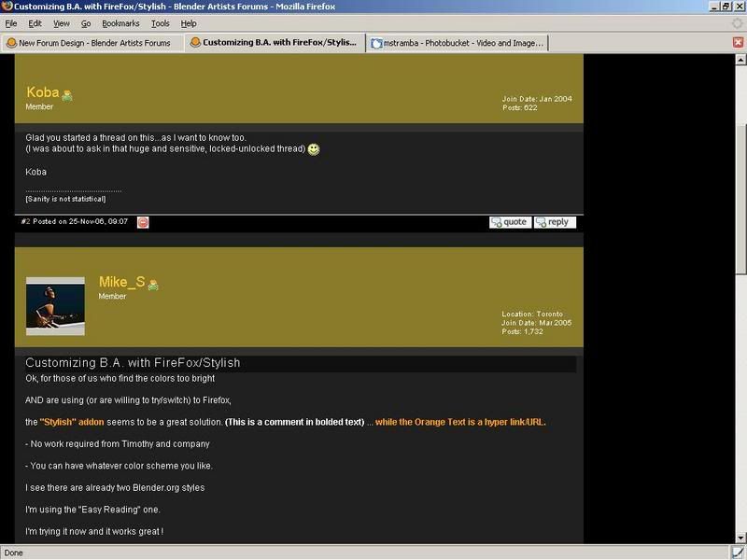Click the online status icon beside Mike_S
Image resolution: width=747 pixels, height=560 pixels.
pos(152,284)
